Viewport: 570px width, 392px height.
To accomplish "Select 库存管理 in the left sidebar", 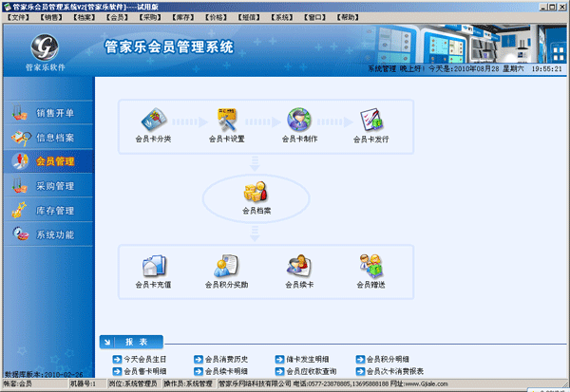I will tap(48, 211).
